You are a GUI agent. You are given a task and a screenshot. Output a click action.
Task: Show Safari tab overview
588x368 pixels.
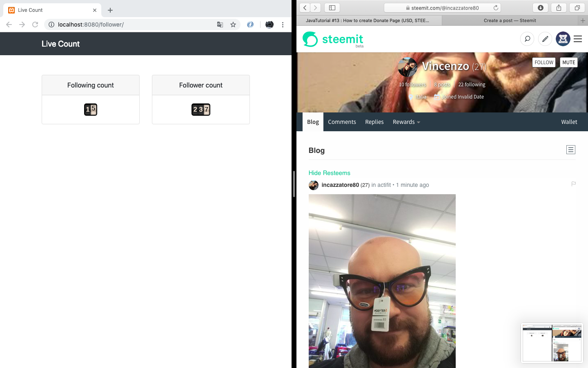pos(577,8)
